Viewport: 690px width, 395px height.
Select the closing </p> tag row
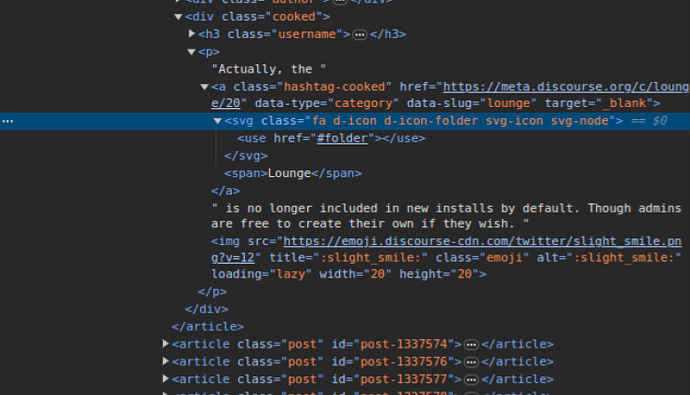[x=212, y=292]
